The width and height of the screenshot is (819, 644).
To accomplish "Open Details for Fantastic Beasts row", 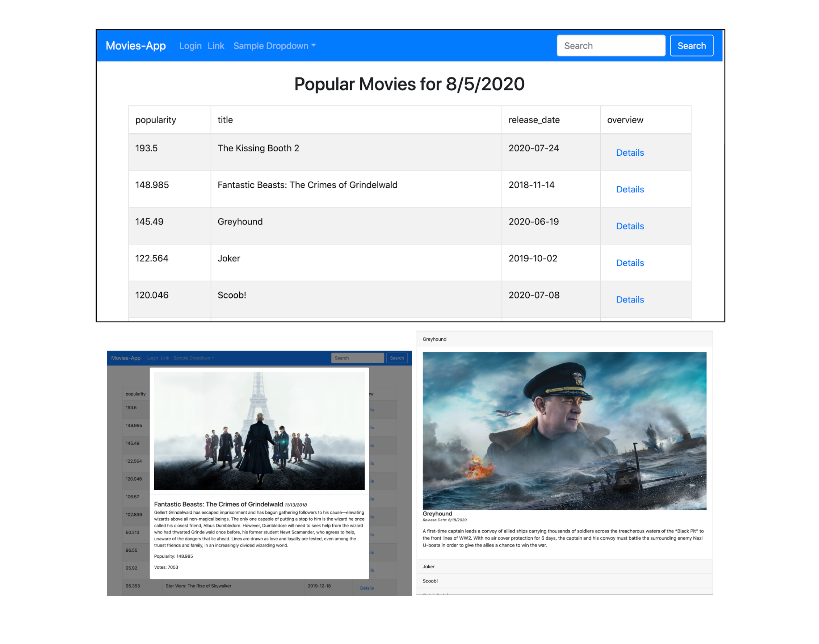I will [x=629, y=189].
